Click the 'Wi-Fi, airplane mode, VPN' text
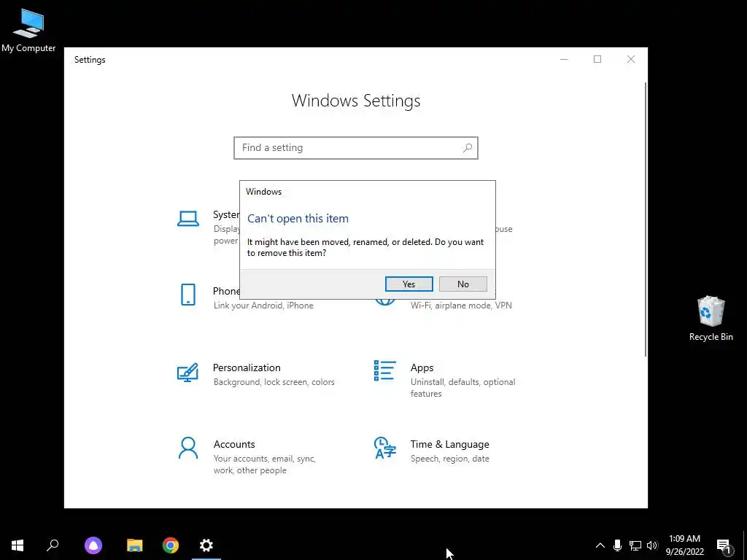Image resolution: width=747 pixels, height=560 pixels. (461, 306)
